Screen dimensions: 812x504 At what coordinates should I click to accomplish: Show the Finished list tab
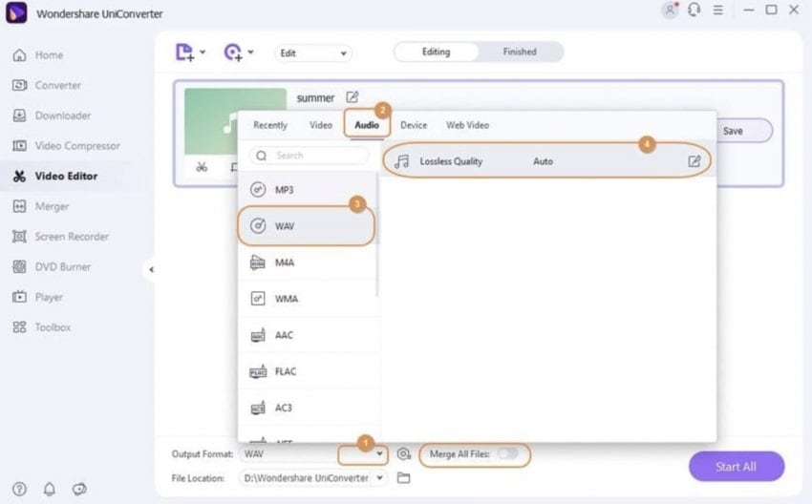[520, 52]
